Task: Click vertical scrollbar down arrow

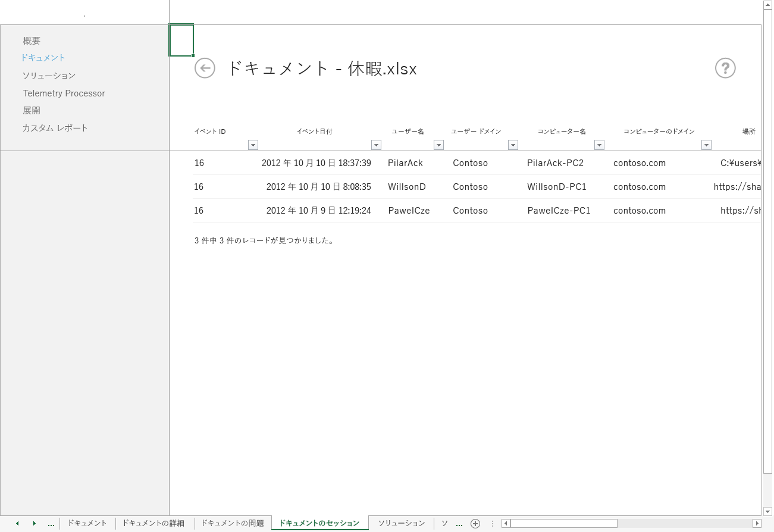Action: pos(767,511)
